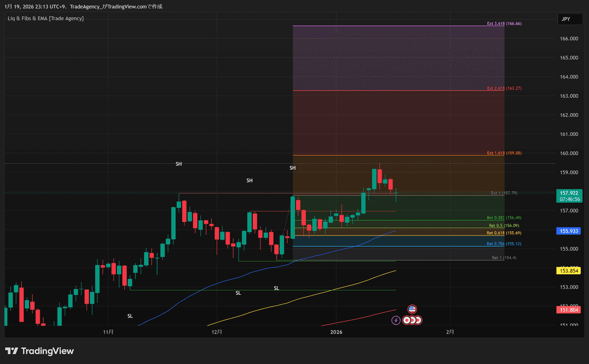Click the rightmost red circle event marker

[418, 320]
